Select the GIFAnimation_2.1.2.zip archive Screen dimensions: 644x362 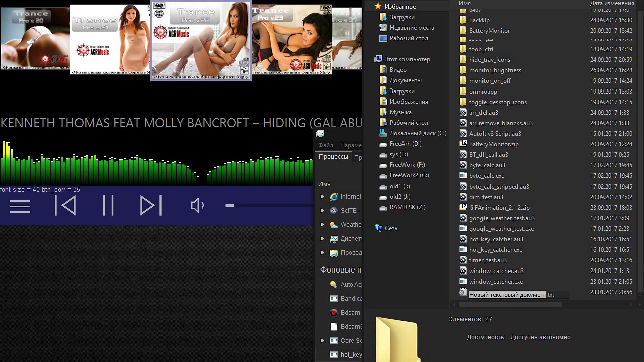(495, 208)
